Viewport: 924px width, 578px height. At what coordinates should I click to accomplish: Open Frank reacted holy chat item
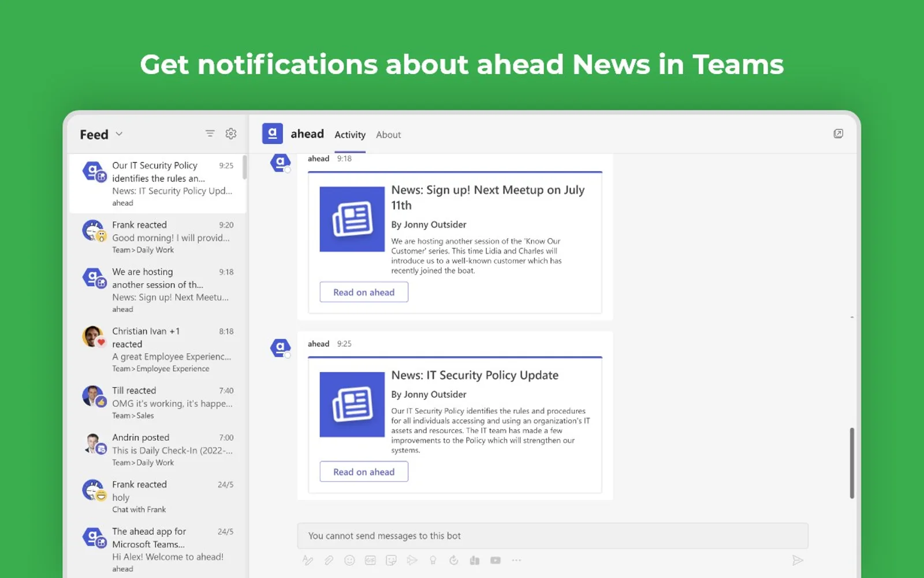[158, 497]
